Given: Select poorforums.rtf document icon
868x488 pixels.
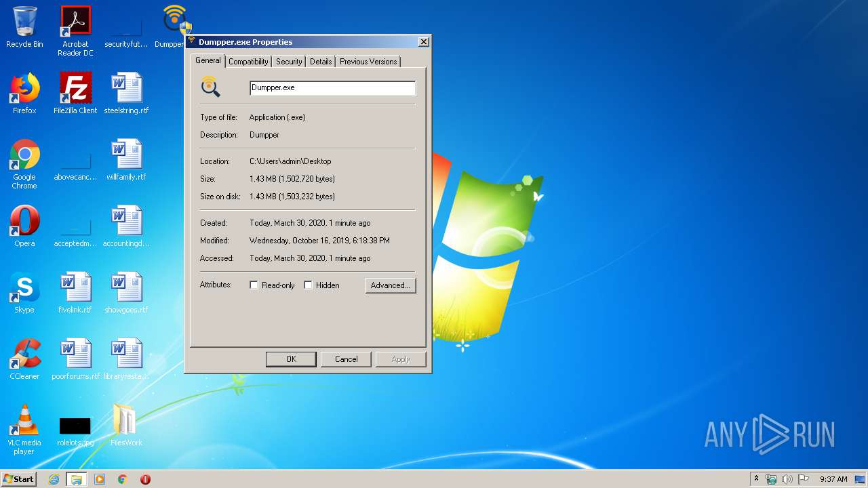Looking at the screenshot, I should point(75,359).
